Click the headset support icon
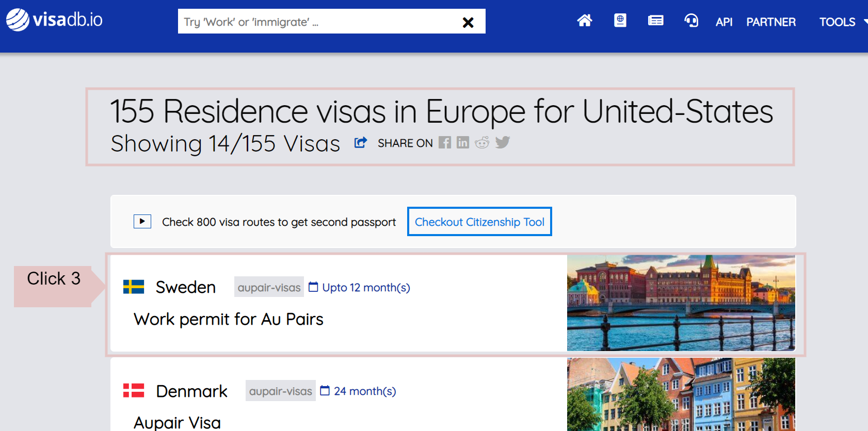This screenshot has width=868, height=431. tap(691, 21)
